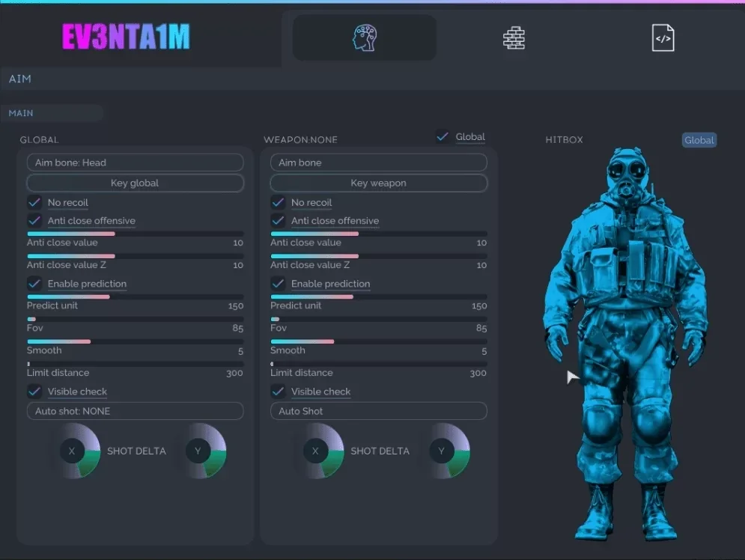Screen dimensions: 745x560
Task: Click Global SHOT DELTA label
Action: coord(136,451)
